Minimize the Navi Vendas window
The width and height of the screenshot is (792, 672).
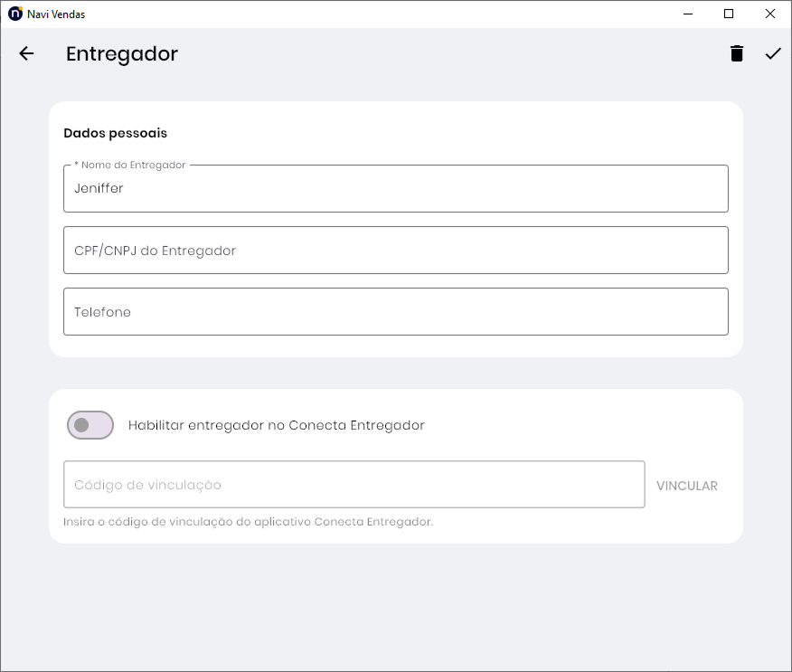tap(688, 14)
